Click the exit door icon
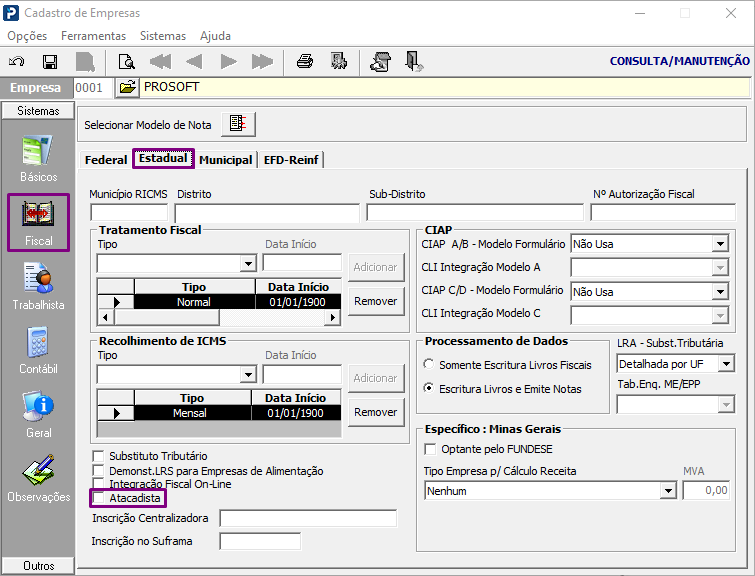 coord(414,62)
